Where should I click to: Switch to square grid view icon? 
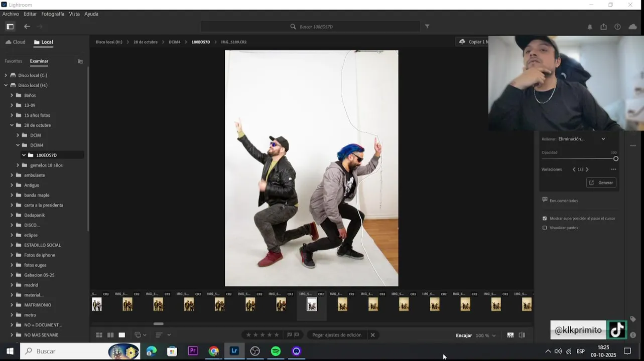coord(110,335)
